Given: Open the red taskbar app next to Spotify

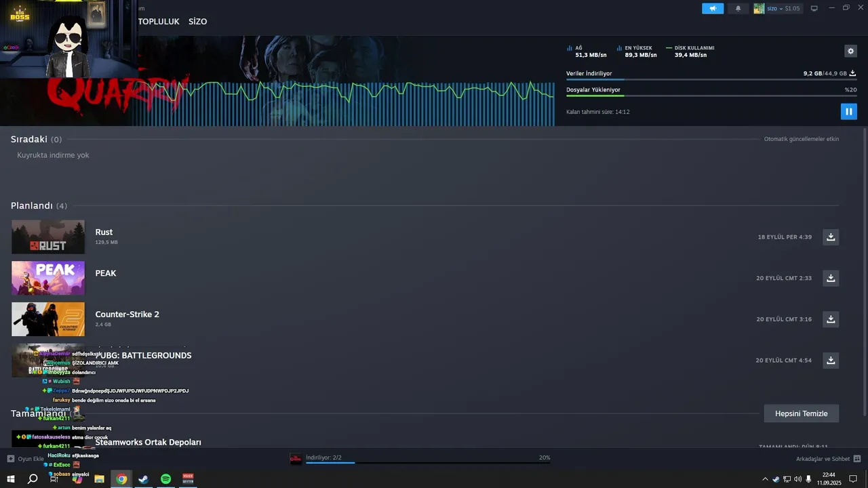Looking at the screenshot, I should coord(188,479).
